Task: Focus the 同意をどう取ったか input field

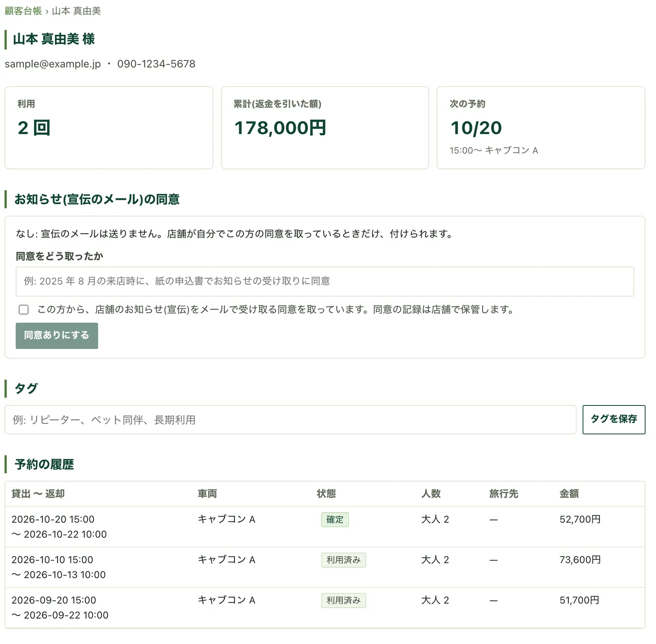Action: (x=325, y=281)
